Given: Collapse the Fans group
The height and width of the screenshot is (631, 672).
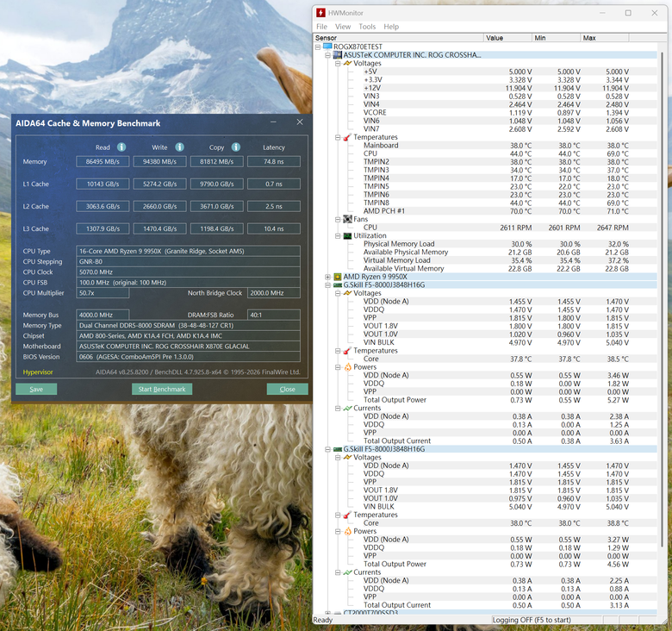Looking at the screenshot, I should point(338,219).
